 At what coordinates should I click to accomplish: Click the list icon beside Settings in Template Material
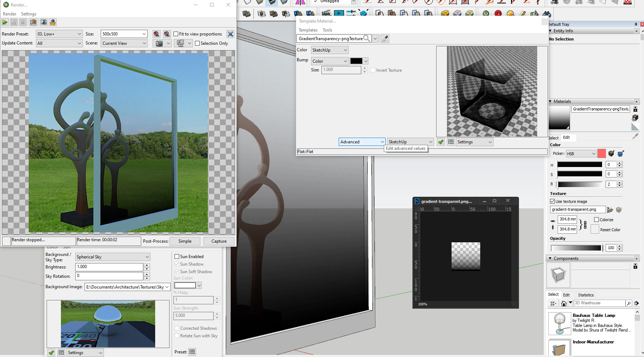pyautogui.click(x=451, y=142)
